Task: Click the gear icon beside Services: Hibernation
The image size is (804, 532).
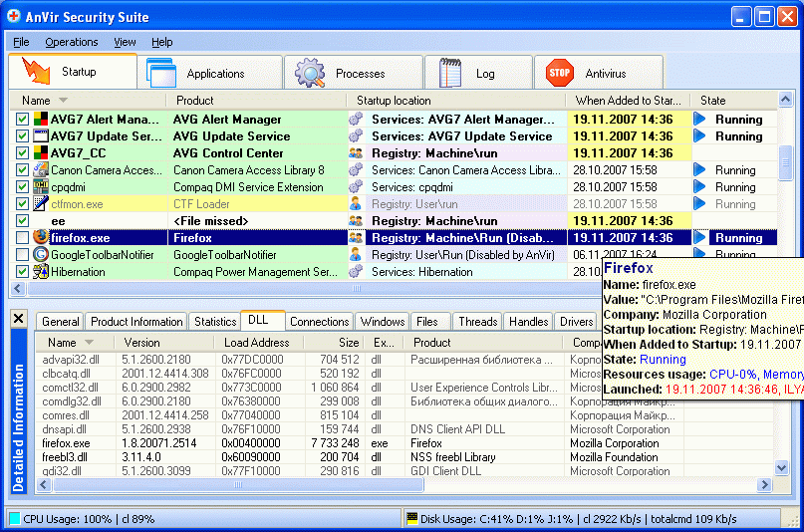Action: click(x=356, y=272)
